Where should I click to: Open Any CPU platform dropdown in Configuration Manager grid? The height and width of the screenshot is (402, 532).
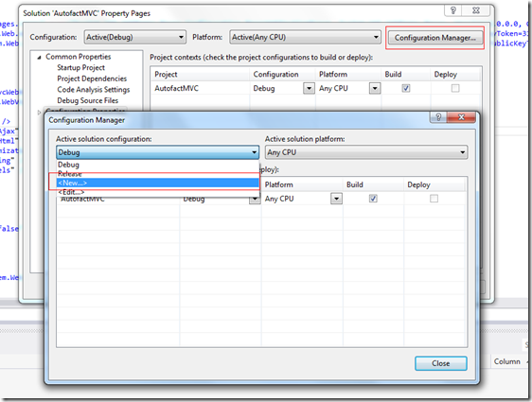[x=336, y=199]
